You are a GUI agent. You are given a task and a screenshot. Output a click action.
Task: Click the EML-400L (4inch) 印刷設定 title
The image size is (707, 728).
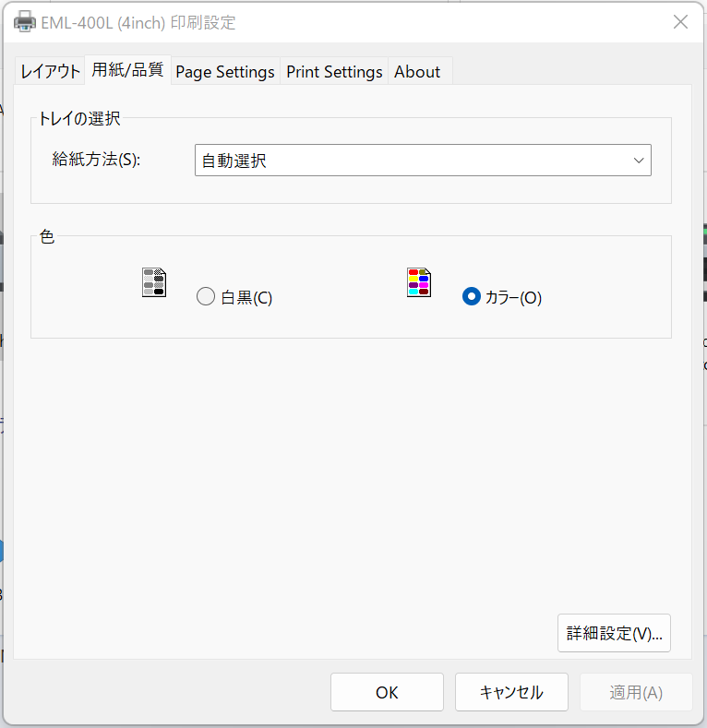click(x=138, y=22)
